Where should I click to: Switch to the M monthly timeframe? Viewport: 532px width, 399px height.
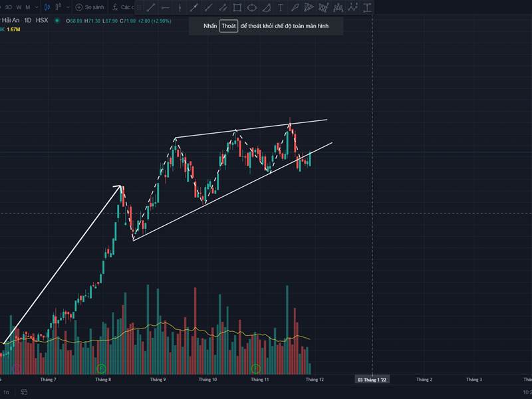28,7
